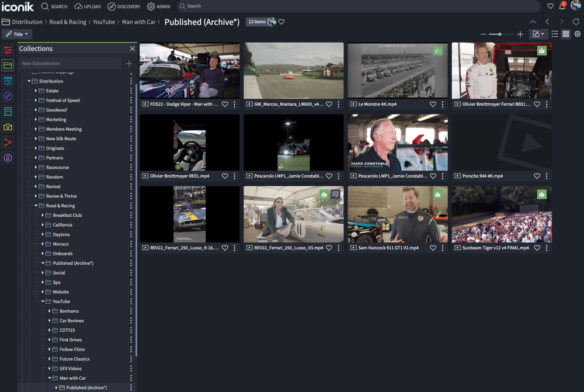Toggle favorite heart on Sam Hancock 911 GT1
Viewport: 584px width, 392px height.
pyautogui.click(x=433, y=248)
